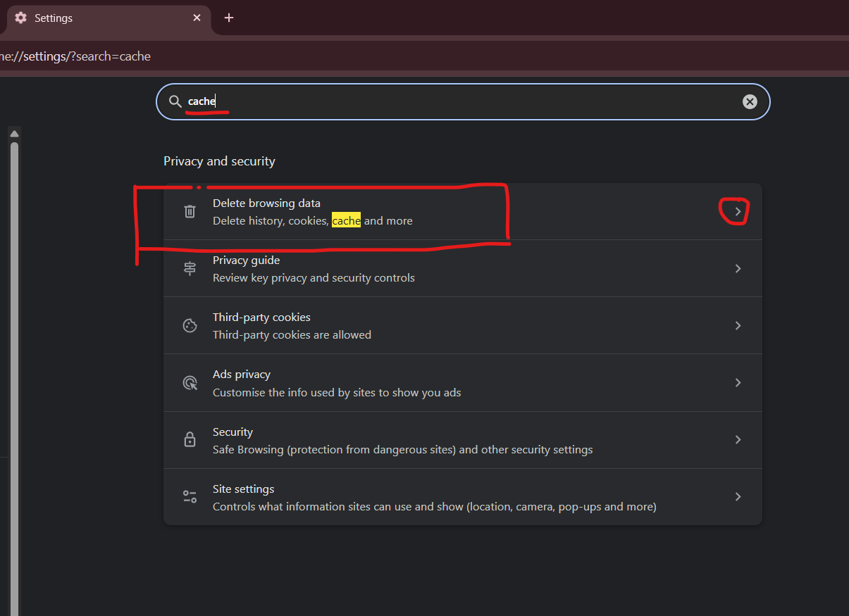Click the scroll up arrow on left scrollbar
The height and width of the screenshot is (616, 849).
click(14, 133)
